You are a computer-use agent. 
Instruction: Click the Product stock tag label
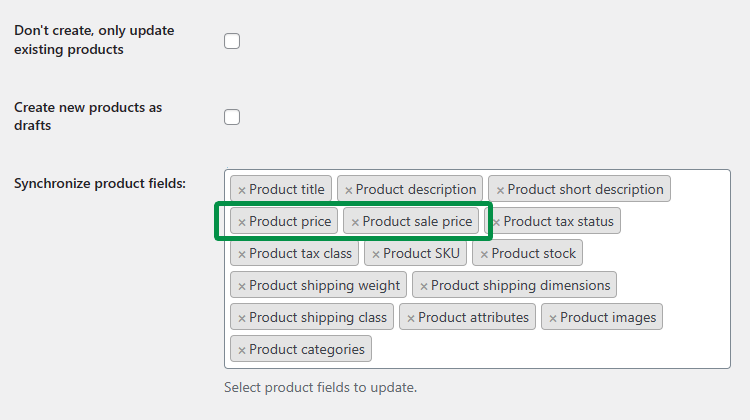(534, 254)
